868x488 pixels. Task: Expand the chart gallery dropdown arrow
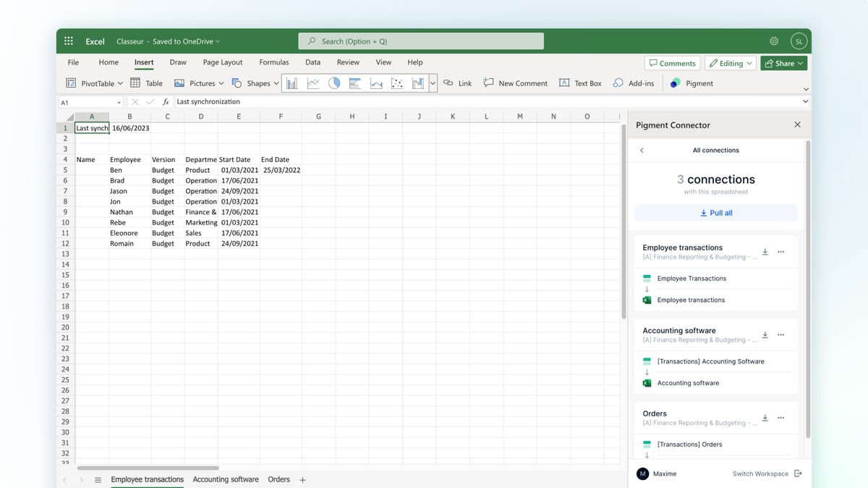pos(433,83)
